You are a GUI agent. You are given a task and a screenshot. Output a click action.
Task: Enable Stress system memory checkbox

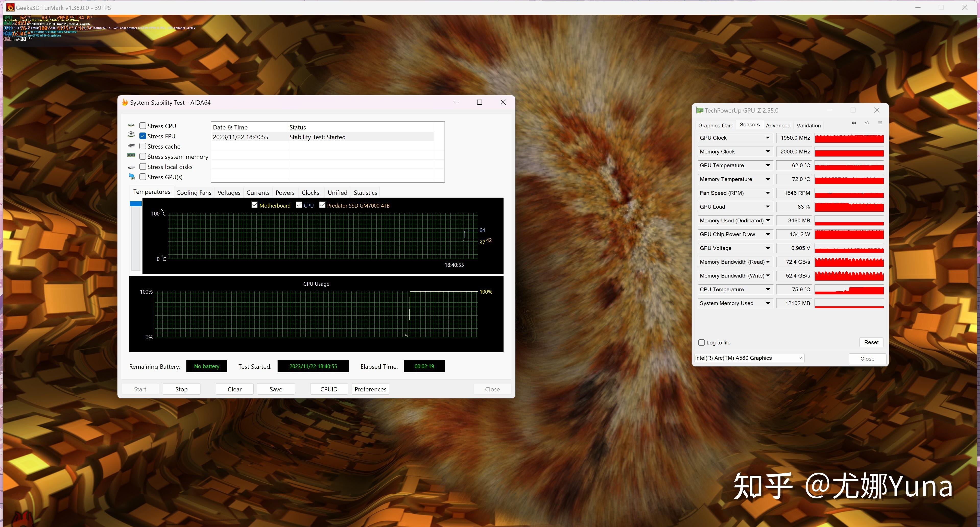tap(142, 157)
